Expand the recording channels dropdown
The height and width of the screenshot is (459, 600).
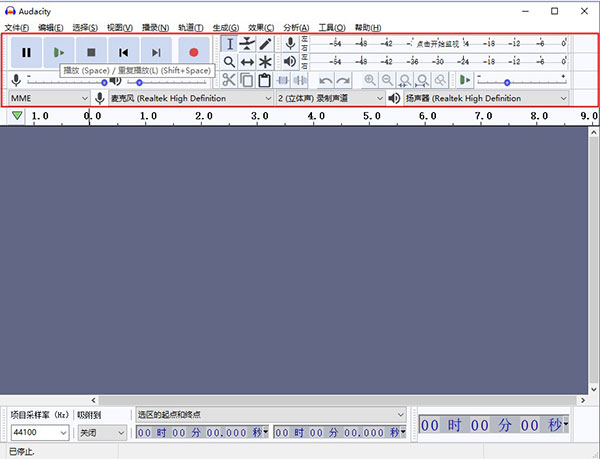[330, 99]
